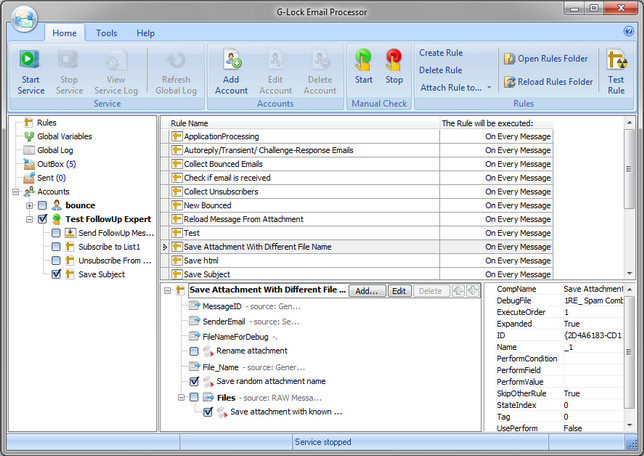Select FileNameForDebug field item
This screenshot has height=456, width=644.
pyautogui.click(x=235, y=337)
